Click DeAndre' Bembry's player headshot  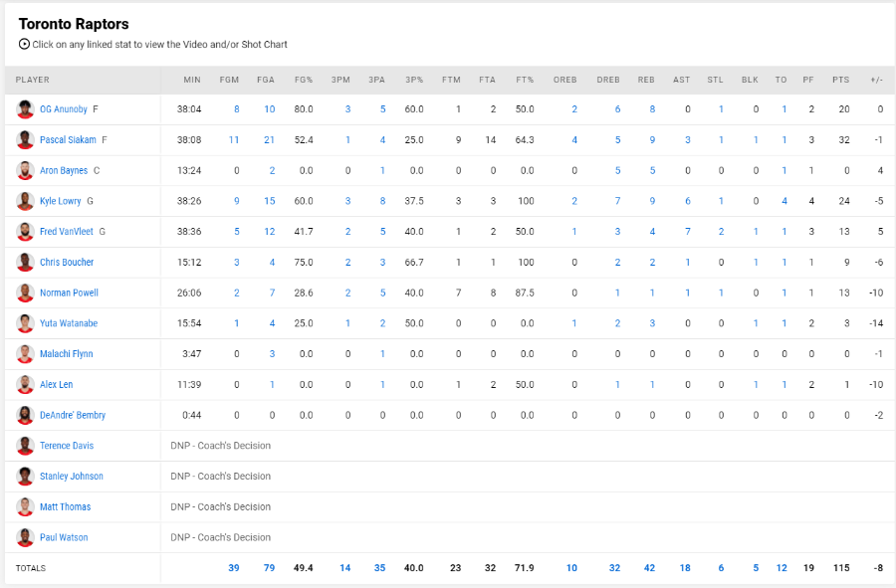tap(25, 415)
